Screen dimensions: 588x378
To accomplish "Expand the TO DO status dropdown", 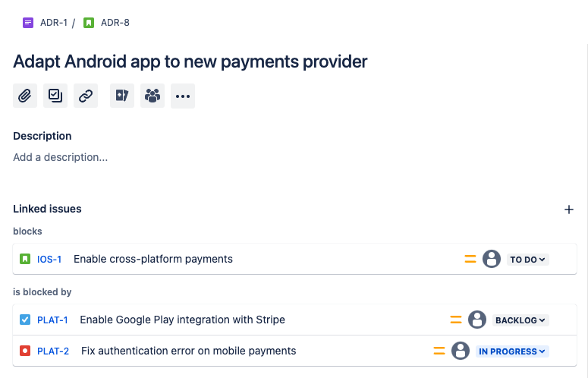I will [x=528, y=260].
